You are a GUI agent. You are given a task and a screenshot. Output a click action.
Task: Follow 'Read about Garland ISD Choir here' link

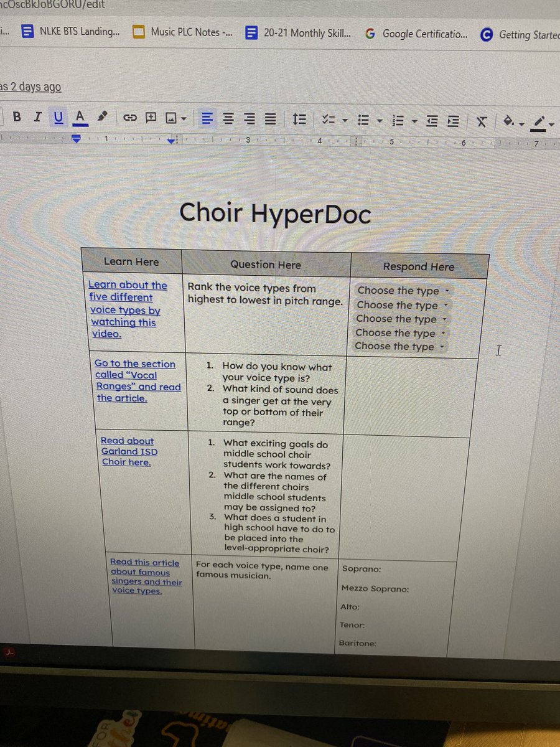click(x=129, y=451)
